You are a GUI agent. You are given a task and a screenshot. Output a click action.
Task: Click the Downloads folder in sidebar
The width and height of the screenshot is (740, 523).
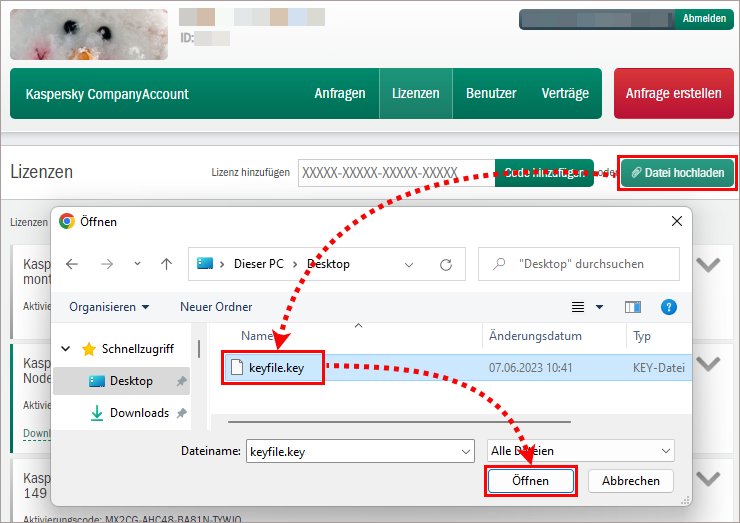pos(139,413)
